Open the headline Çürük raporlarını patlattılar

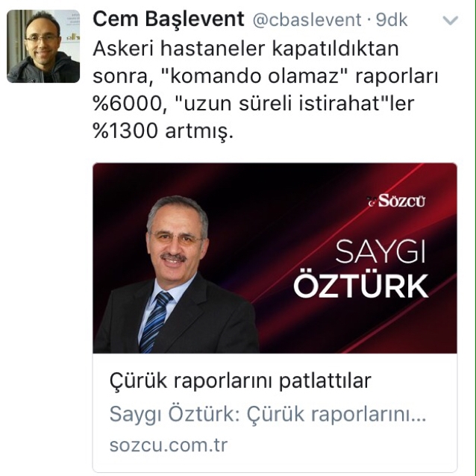[x=240, y=381]
